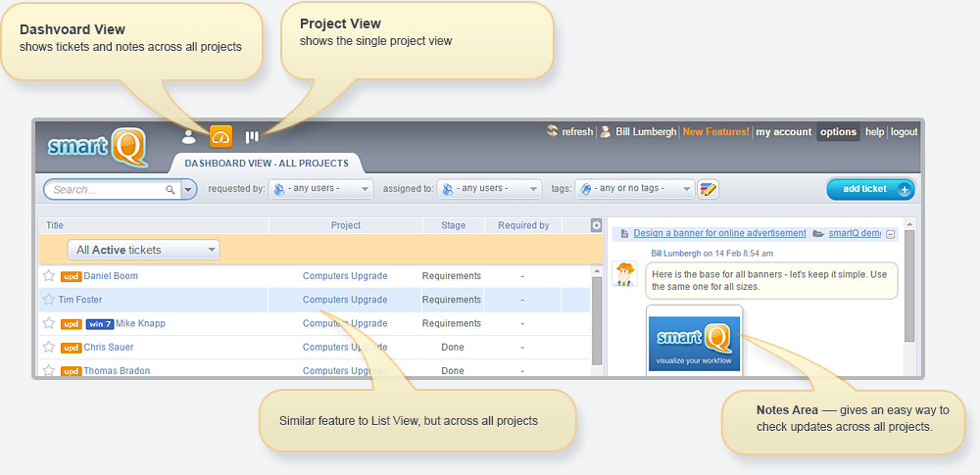Open the Project View board icon
Image resolution: width=980 pixels, height=475 pixels.
(x=252, y=137)
